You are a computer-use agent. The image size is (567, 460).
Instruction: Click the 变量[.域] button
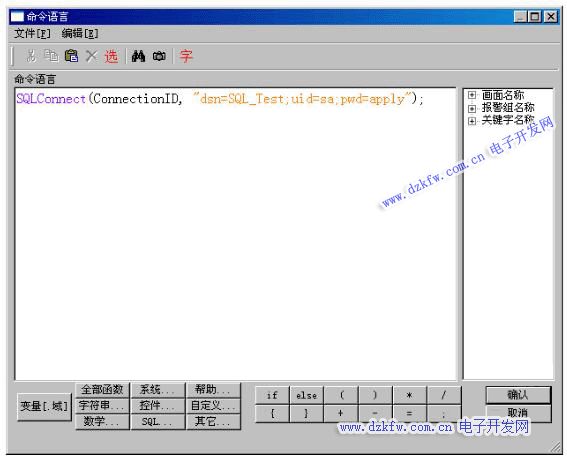pyautogui.click(x=44, y=406)
